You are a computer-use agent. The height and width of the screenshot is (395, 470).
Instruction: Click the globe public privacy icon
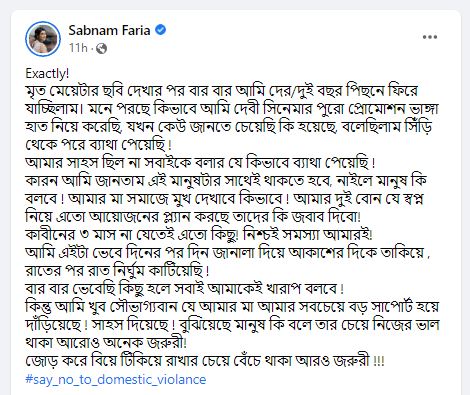101,49
